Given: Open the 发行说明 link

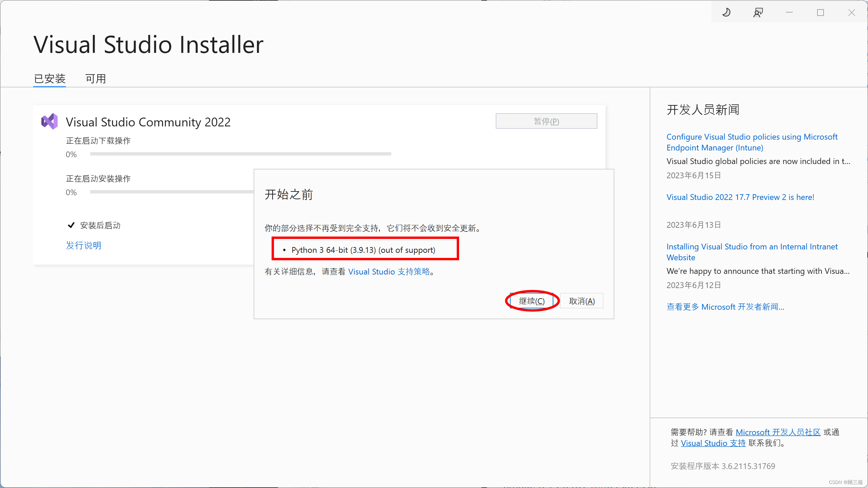Looking at the screenshot, I should pos(83,245).
